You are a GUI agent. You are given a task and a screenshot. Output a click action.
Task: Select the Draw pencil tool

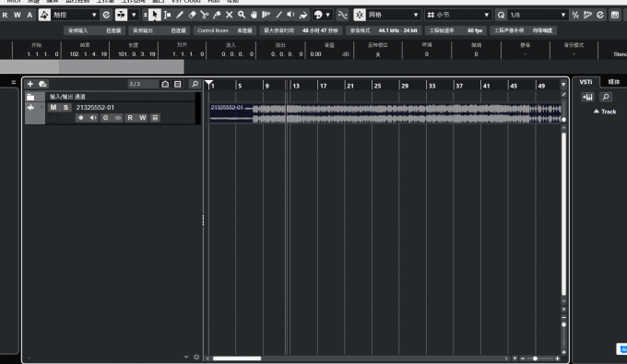click(x=180, y=15)
